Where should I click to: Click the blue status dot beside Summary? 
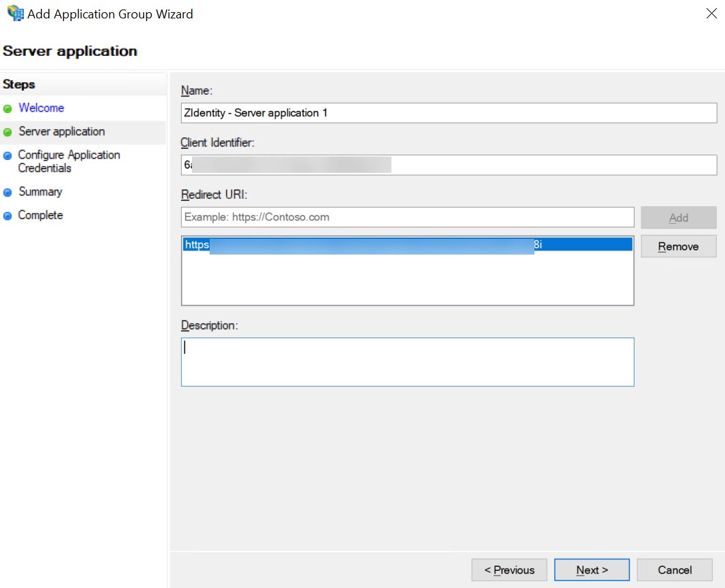8,191
